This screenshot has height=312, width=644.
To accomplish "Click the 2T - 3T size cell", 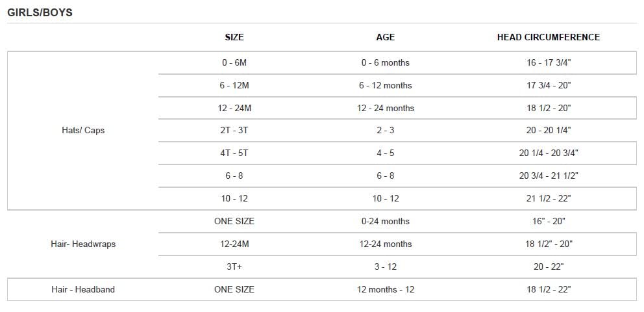I will 234,130.
